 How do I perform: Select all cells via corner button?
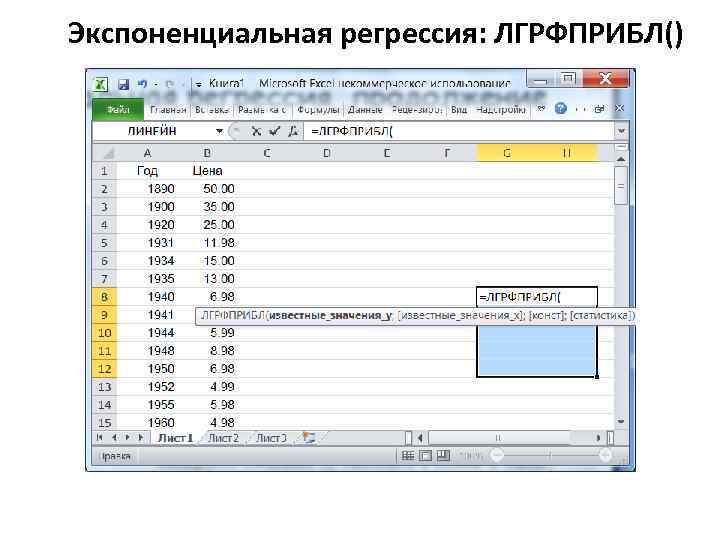pos(105,153)
